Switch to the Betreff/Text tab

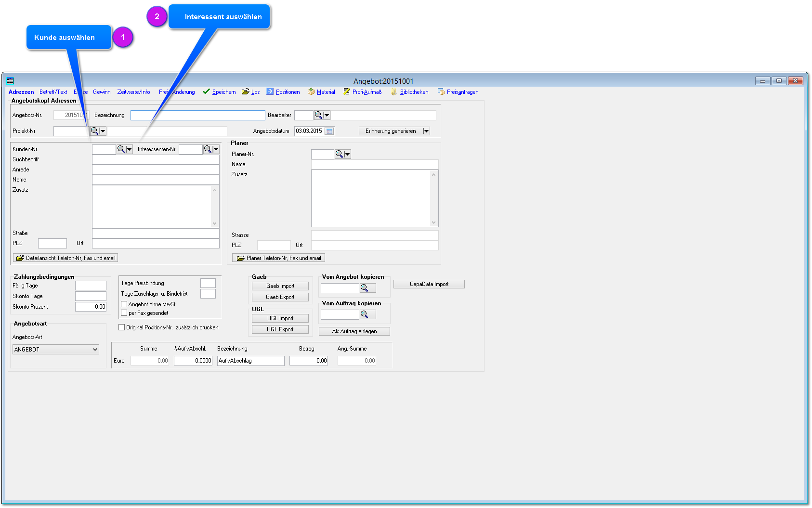53,92
